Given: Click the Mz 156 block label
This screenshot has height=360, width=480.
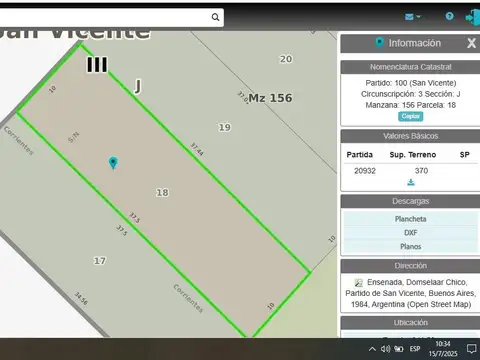Looking at the screenshot, I should (x=270, y=98).
